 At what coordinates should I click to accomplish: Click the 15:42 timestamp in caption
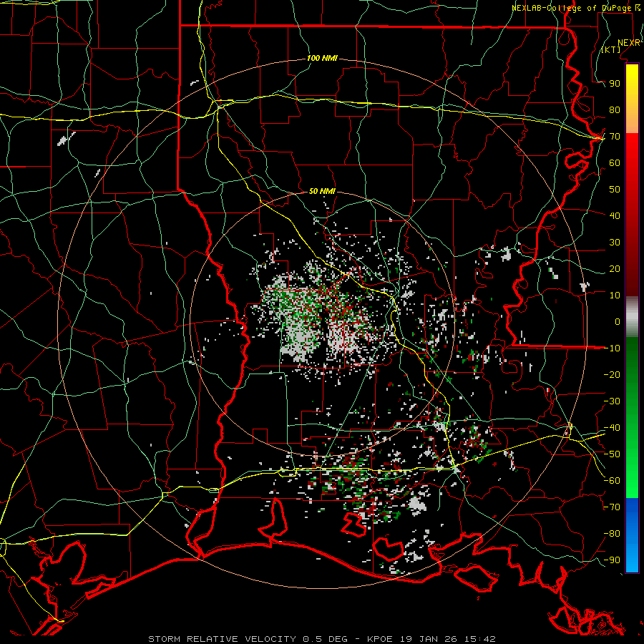pyautogui.click(x=480, y=639)
